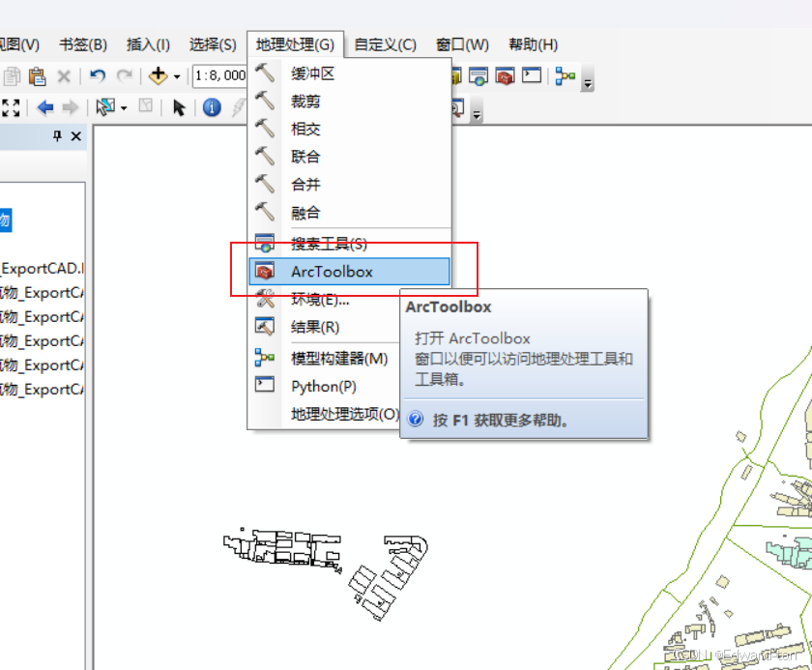Activate the black Select Elements arrow tool
The width and height of the screenshot is (812, 670).
(x=179, y=106)
